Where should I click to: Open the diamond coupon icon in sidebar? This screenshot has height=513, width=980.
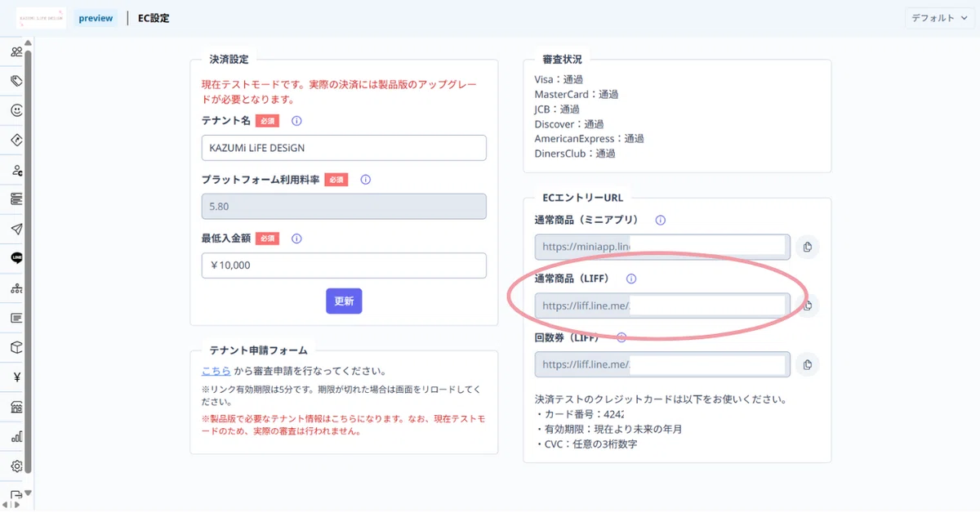16,140
